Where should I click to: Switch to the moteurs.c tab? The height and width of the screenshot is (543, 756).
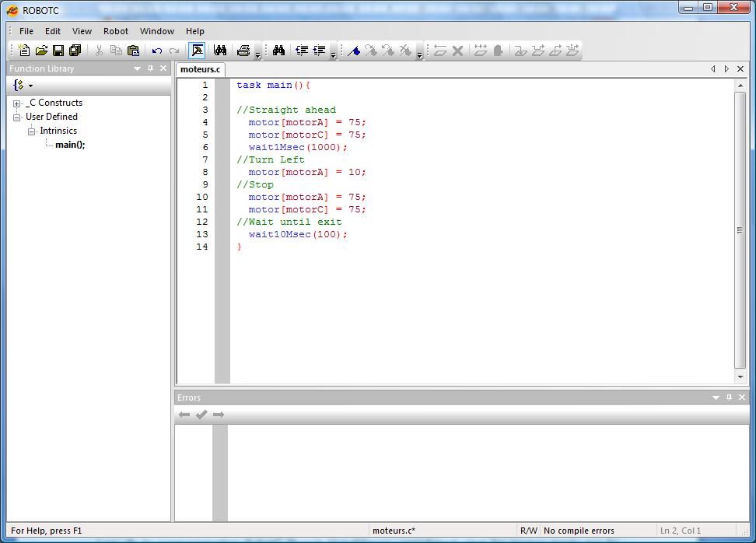201,69
